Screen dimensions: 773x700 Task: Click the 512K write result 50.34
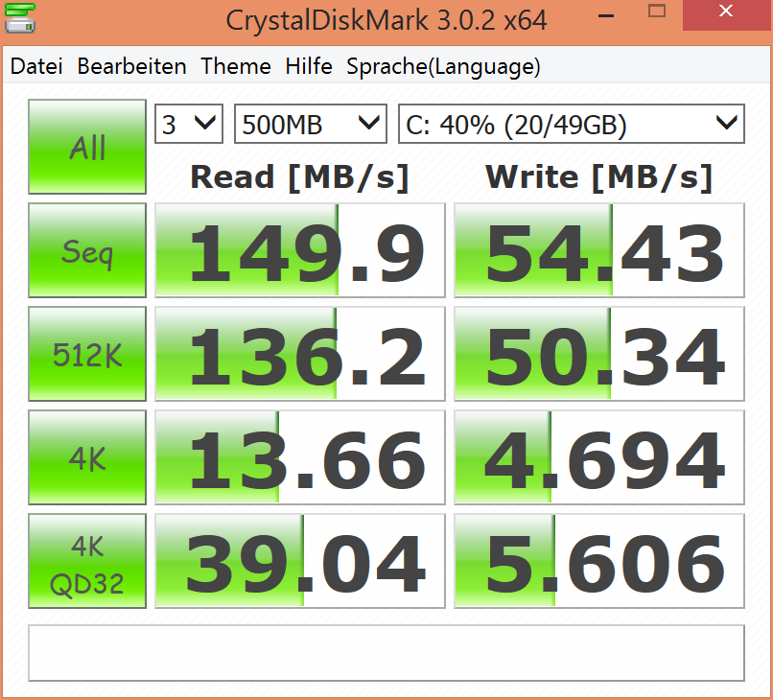(599, 354)
